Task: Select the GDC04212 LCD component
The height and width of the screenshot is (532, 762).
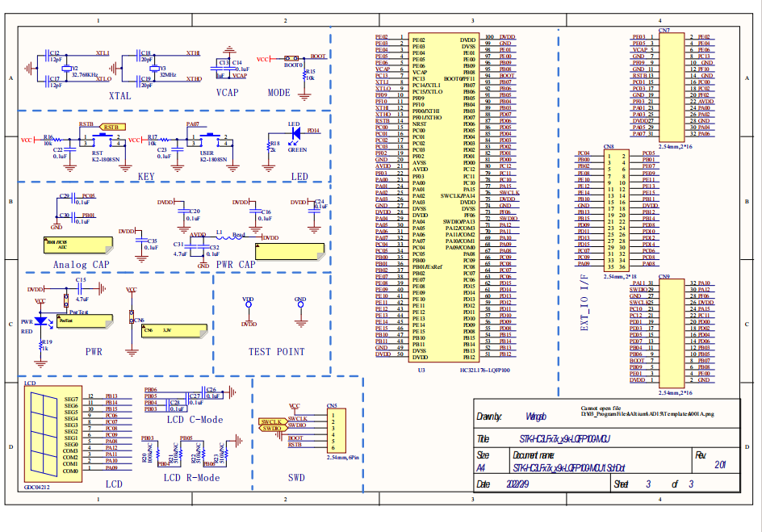Action: pyautogui.click(x=53, y=434)
